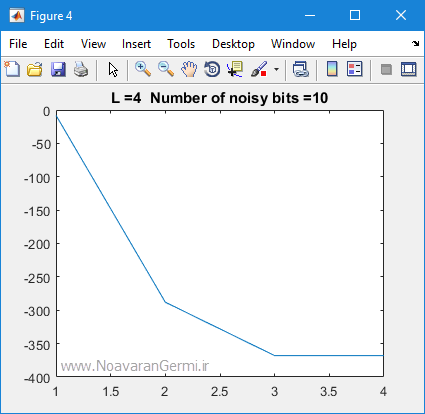
Task: Open file with the folder icon
Action: (x=35, y=70)
